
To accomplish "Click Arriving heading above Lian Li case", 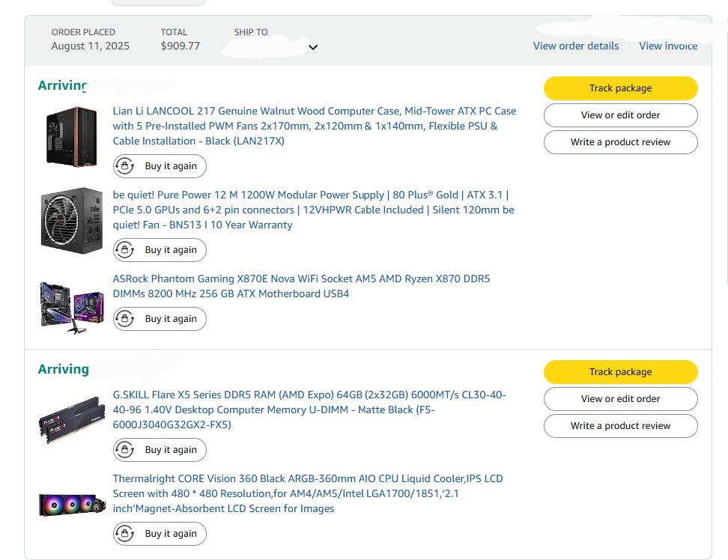I will point(63,85).
